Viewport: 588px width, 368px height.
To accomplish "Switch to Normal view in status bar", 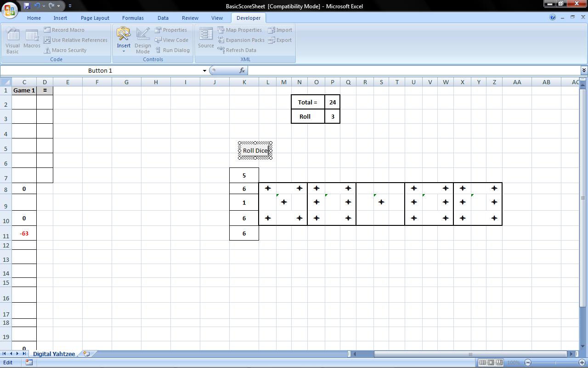I will coord(482,362).
